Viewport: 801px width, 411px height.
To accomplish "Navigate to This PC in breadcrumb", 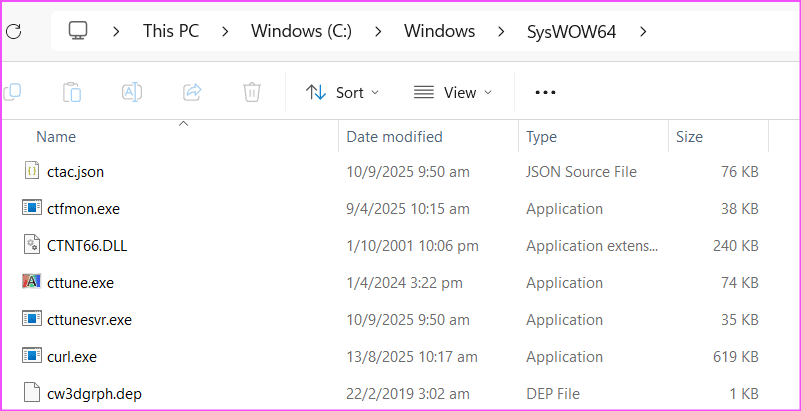I will 171,31.
